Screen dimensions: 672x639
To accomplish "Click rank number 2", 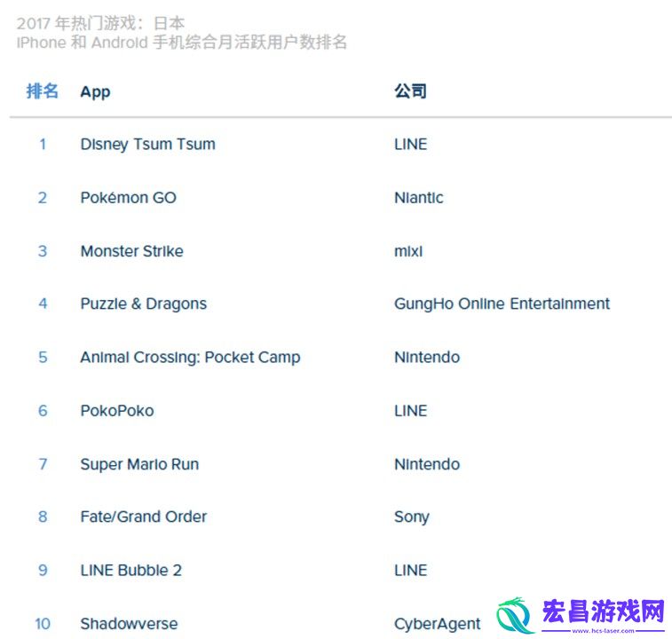I will tap(43, 198).
